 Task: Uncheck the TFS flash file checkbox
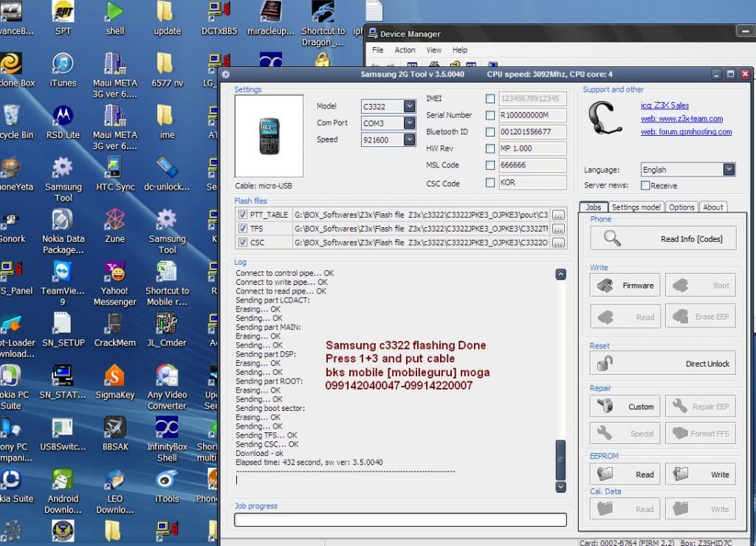(x=242, y=229)
